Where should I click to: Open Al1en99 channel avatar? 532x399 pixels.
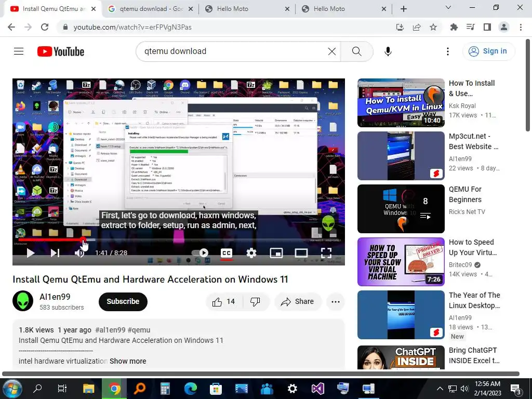coord(23,301)
